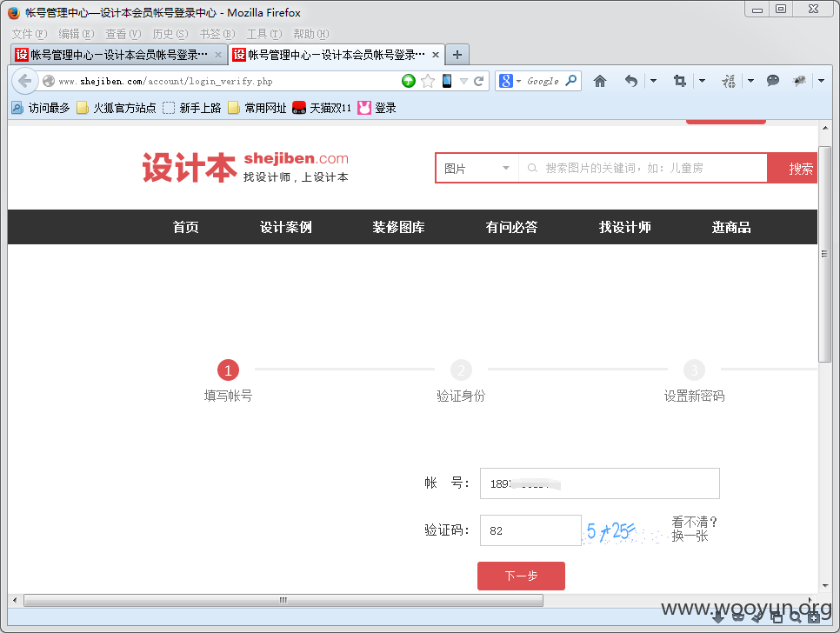The width and height of the screenshot is (840, 633).
Task: Open address bar history dropdown arrow
Action: [x=464, y=81]
